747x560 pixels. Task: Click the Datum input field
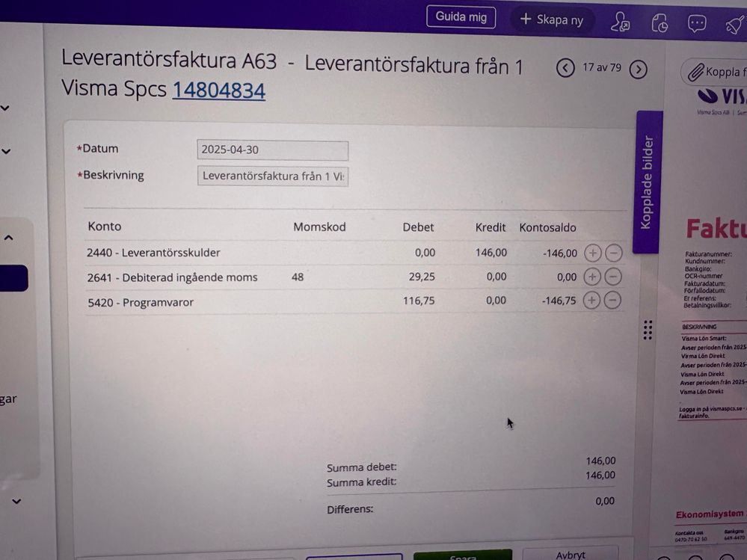[x=272, y=150]
